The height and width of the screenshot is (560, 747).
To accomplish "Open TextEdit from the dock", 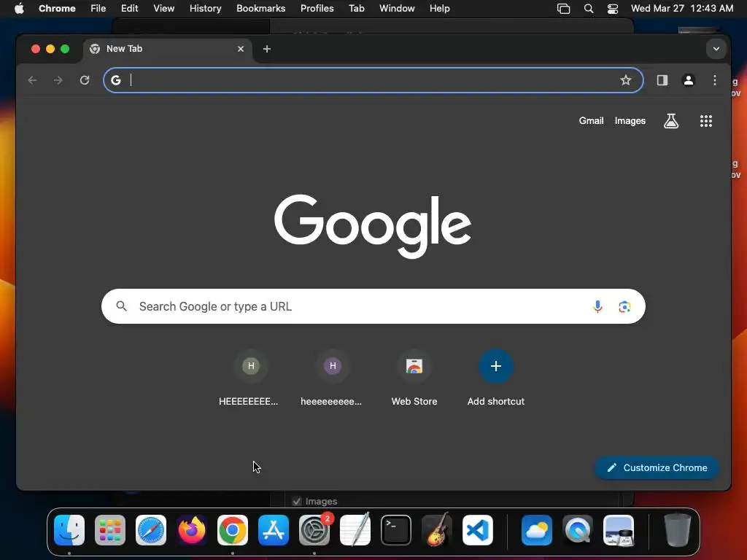I will pos(355,530).
